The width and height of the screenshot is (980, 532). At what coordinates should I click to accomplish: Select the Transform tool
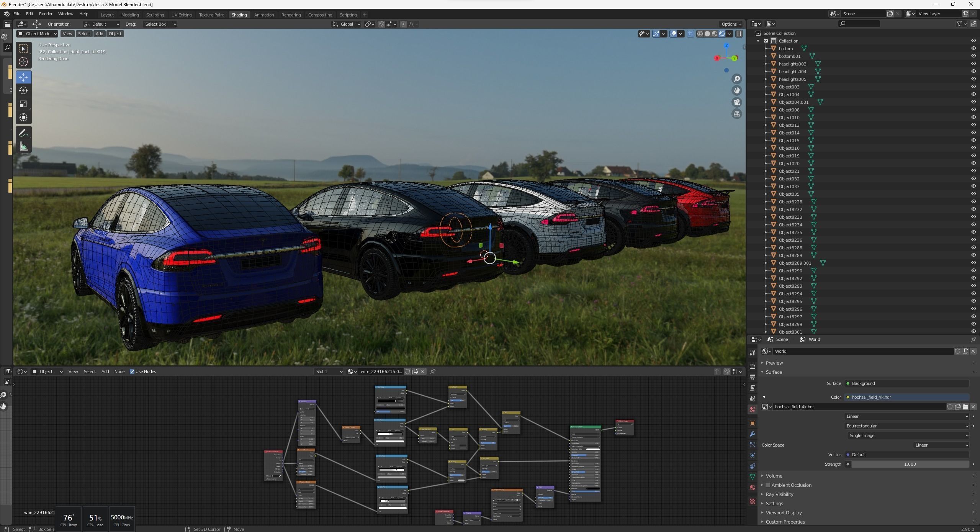(x=23, y=117)
